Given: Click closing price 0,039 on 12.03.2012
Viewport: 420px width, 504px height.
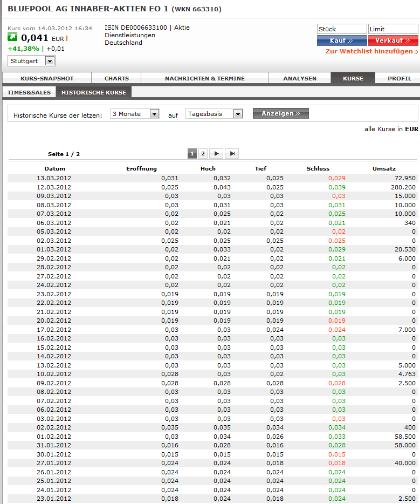Looking at the screenshot, I should coord(337,187).
